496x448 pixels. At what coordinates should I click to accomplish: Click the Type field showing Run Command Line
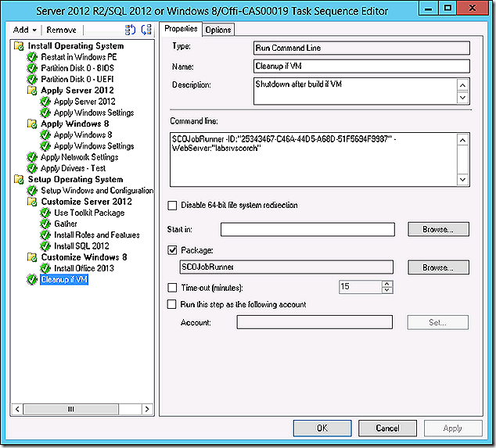pos(361,48)
